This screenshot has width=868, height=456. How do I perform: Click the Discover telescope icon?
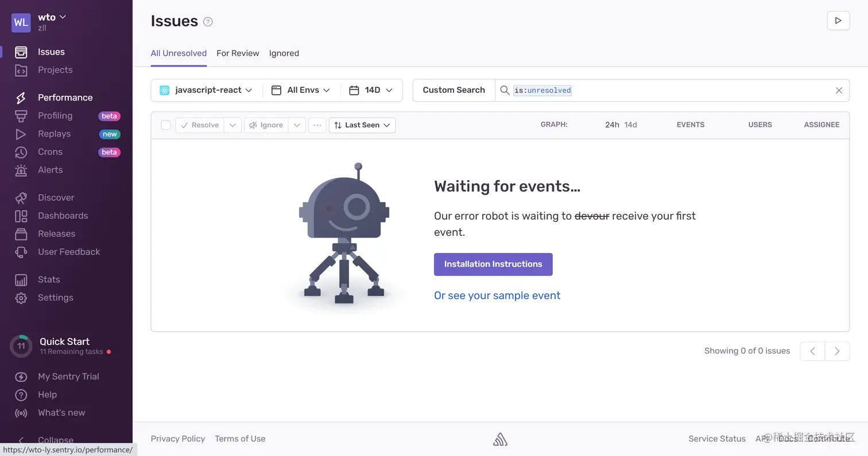point(21,198)
